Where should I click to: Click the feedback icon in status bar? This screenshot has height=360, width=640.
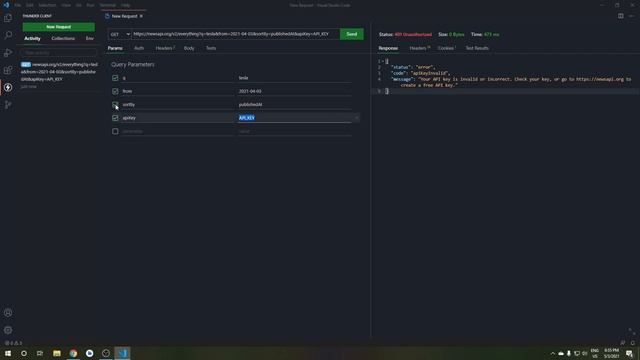pos(622,343)
